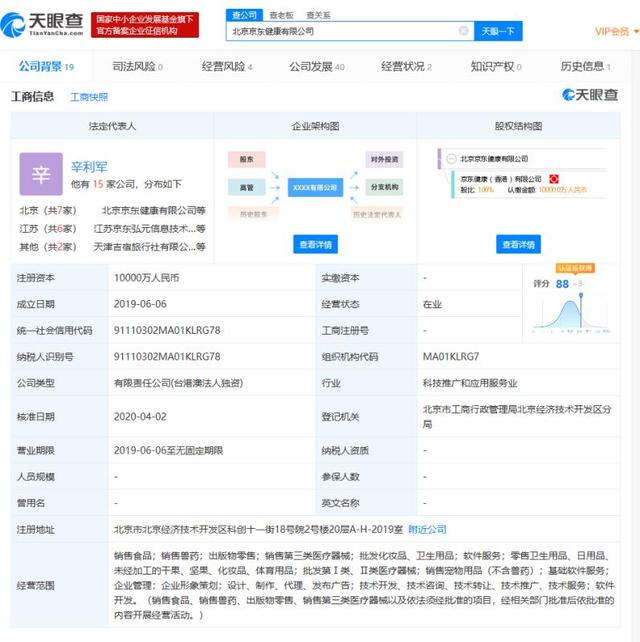640x642 pixels.
Task: Clear the search box with the X icon
Action: 463,31
